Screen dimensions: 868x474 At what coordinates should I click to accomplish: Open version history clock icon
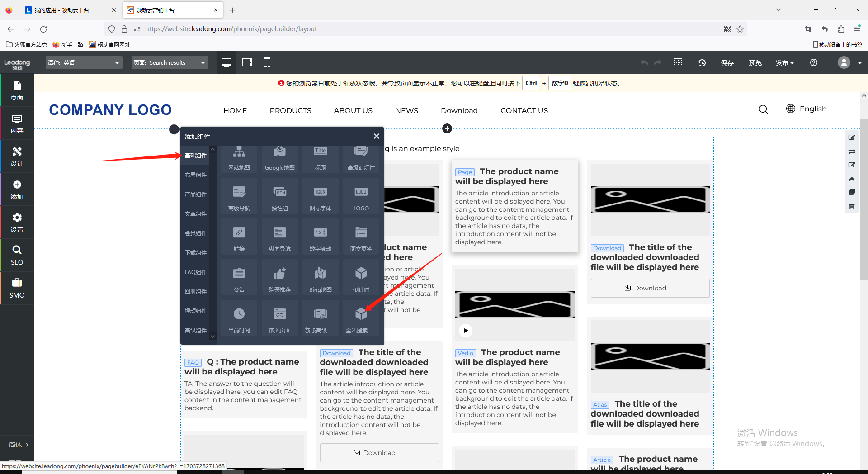[702, 63]
